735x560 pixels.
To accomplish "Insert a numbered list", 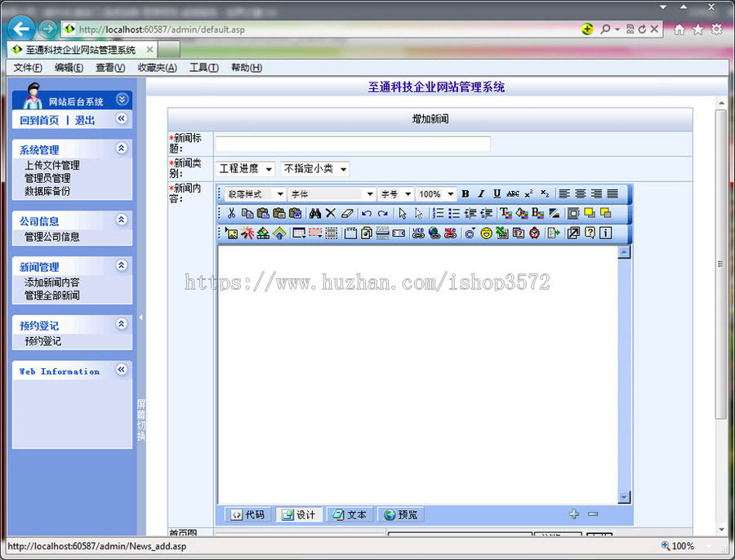I will click(438, 213).
